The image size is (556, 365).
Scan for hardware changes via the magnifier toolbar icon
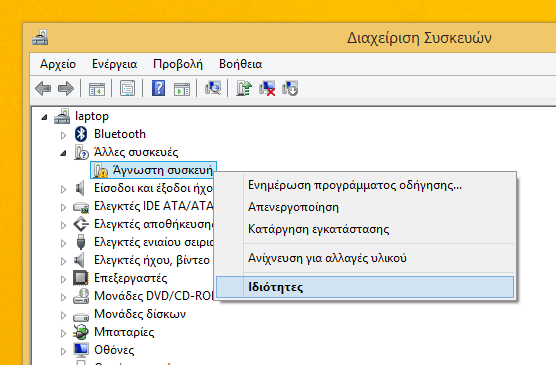[x=213, y=88]
